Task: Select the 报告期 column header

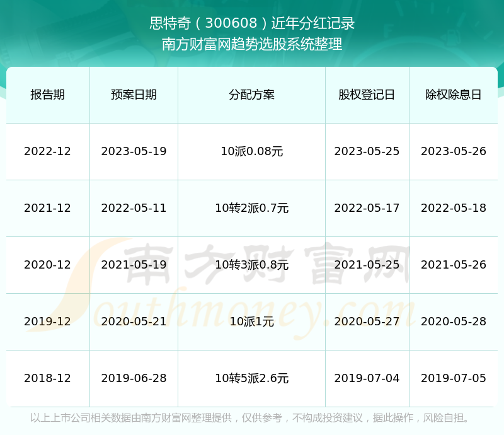Action: [48, 95]
